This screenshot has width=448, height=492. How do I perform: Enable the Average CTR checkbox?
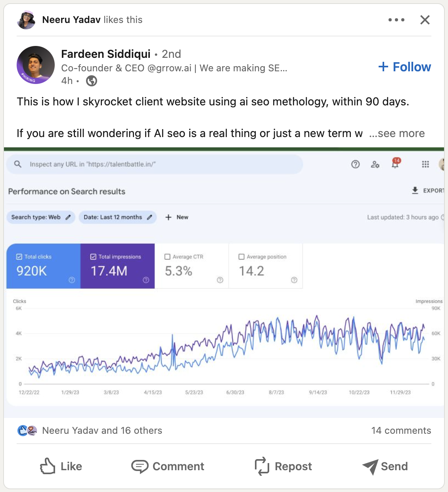click(167, 257)
